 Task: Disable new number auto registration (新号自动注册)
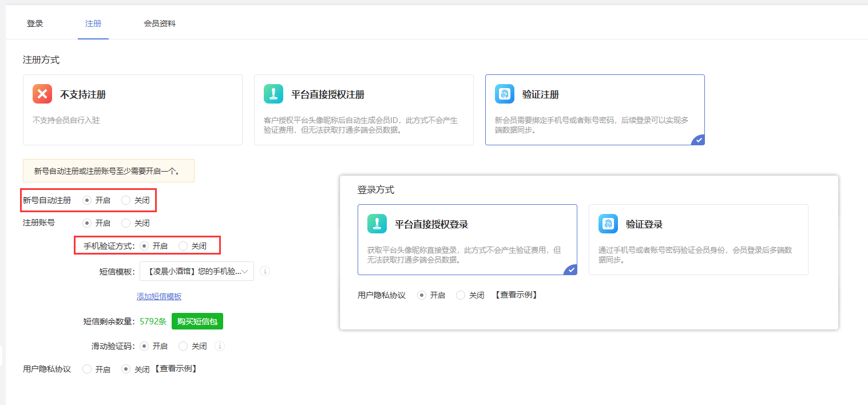point(126,200)
